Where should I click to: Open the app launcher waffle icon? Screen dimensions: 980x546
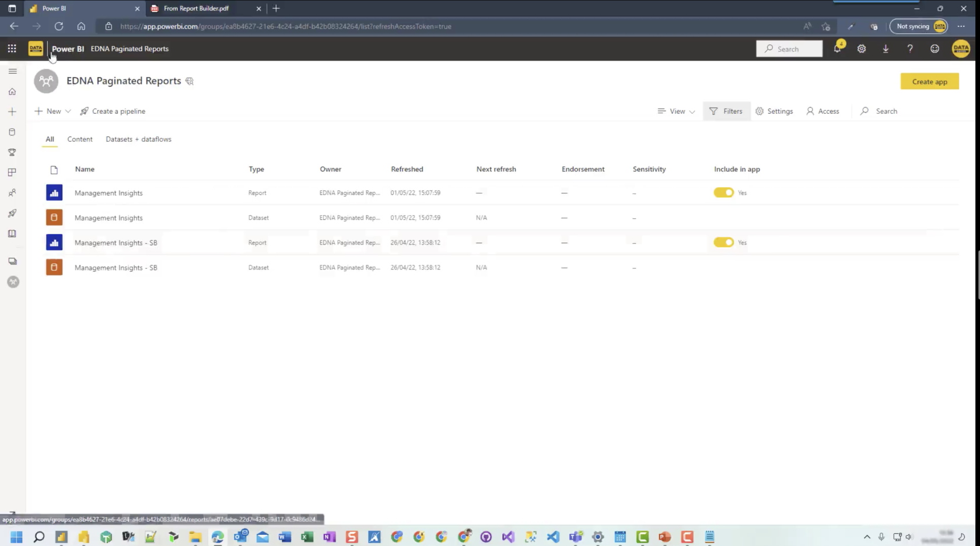click(x=12, y=49)
